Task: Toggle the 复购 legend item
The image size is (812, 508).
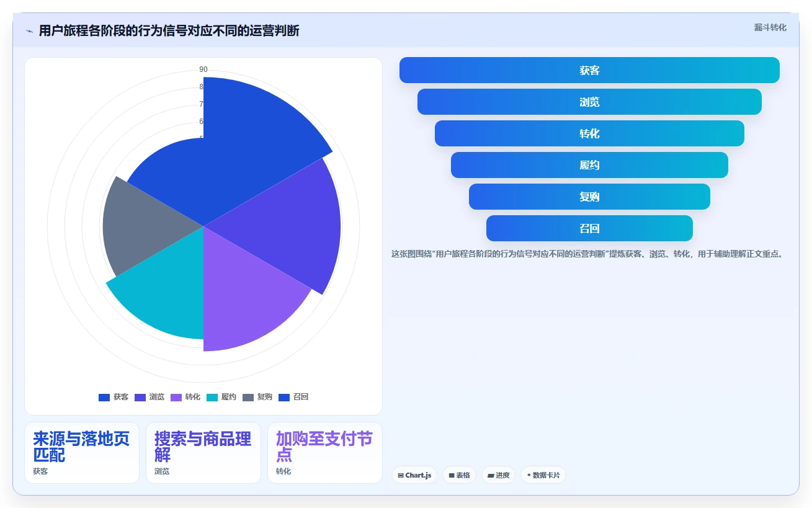Action: coord(257,397)
